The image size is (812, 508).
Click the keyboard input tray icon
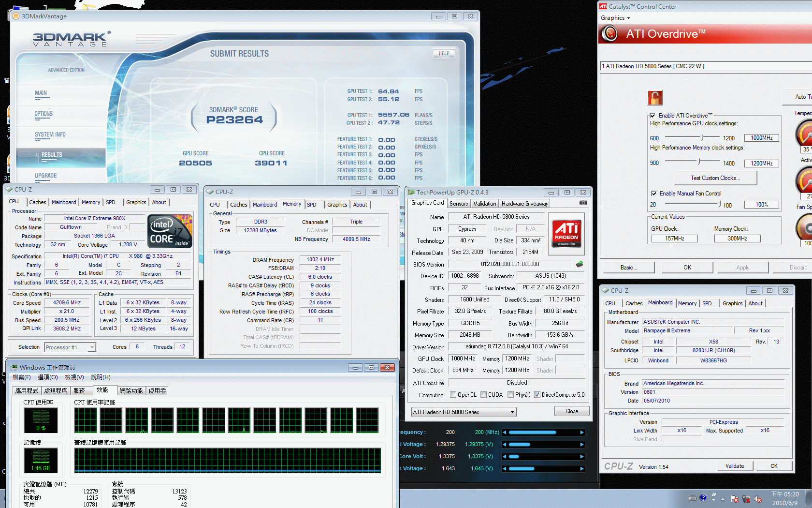coord(693,498)
